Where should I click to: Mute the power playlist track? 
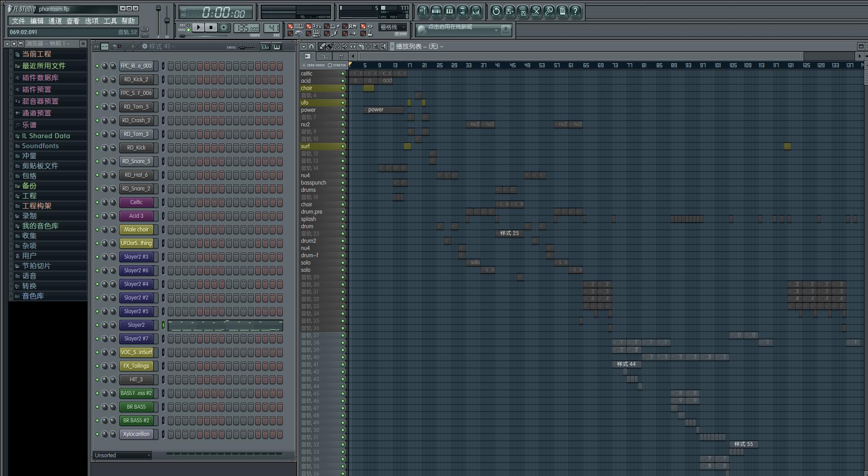[343, 110]
